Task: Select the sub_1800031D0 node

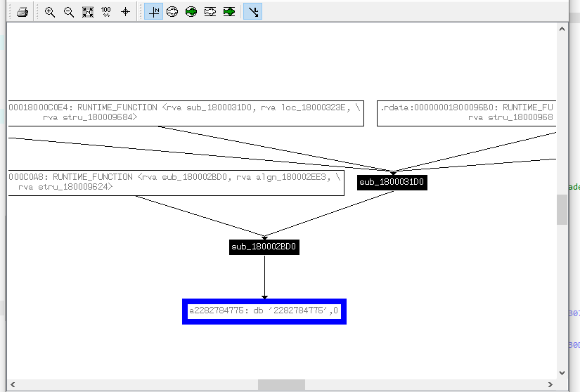Action: [392, 182]
